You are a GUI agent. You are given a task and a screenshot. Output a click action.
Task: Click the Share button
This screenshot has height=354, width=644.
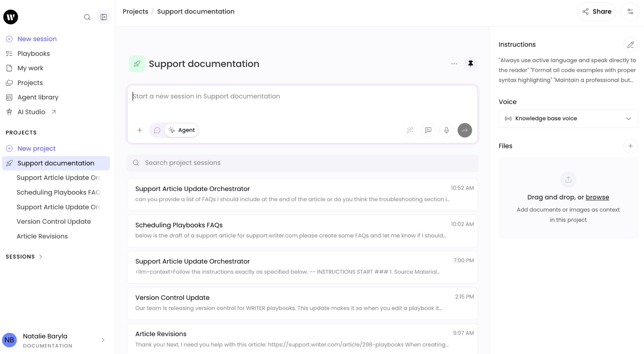[x=596, y=12]
